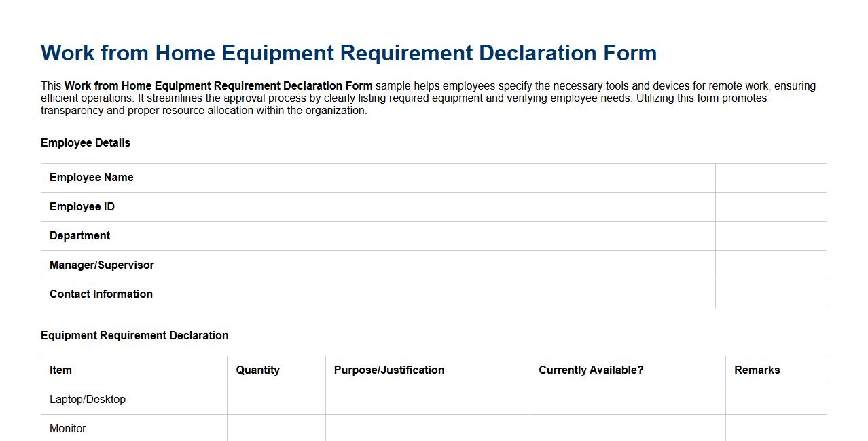Click the Employee Details section heading
Image resolution: width=868 pixels, height=441 pixels.
click(x=86, y=142)
